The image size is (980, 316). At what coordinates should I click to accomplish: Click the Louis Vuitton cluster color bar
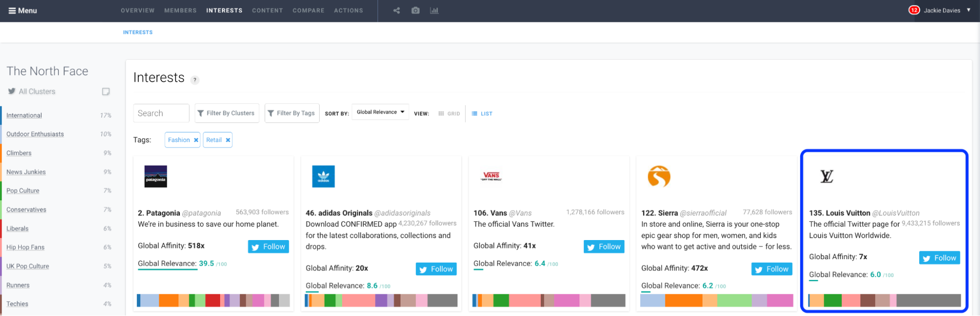(884, 300)
